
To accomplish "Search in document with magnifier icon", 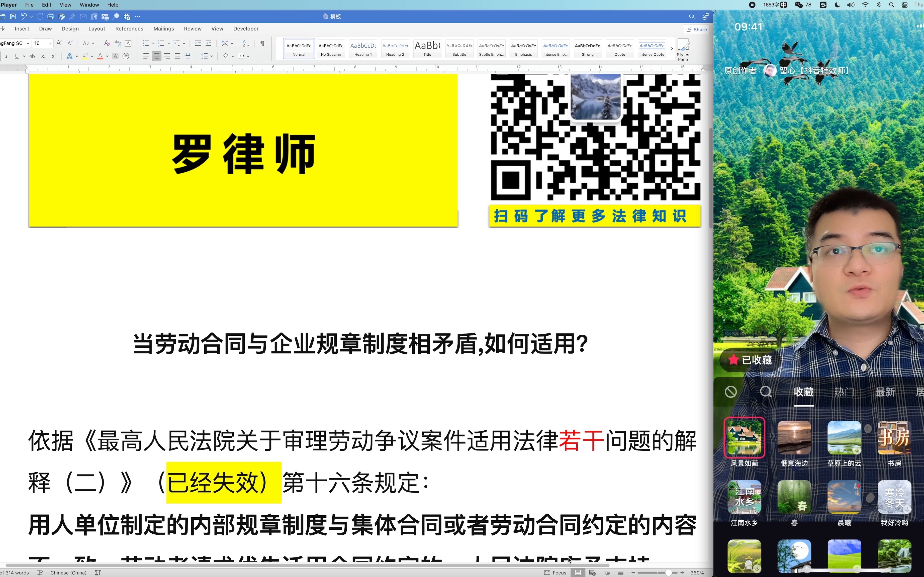I will coord(691,16).
